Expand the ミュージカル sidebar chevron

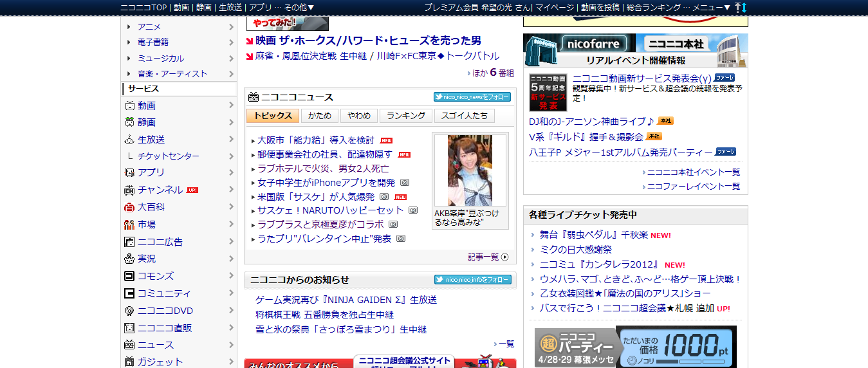click(232, 59)
